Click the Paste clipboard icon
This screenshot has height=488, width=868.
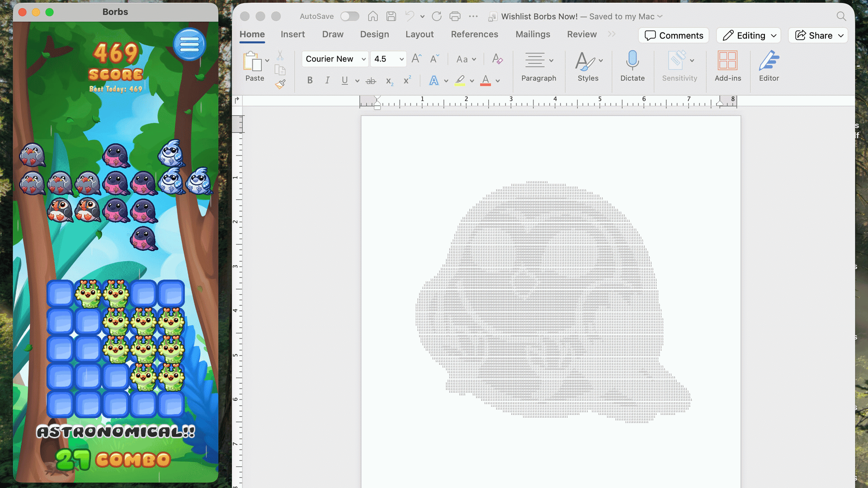pos(252,61)
